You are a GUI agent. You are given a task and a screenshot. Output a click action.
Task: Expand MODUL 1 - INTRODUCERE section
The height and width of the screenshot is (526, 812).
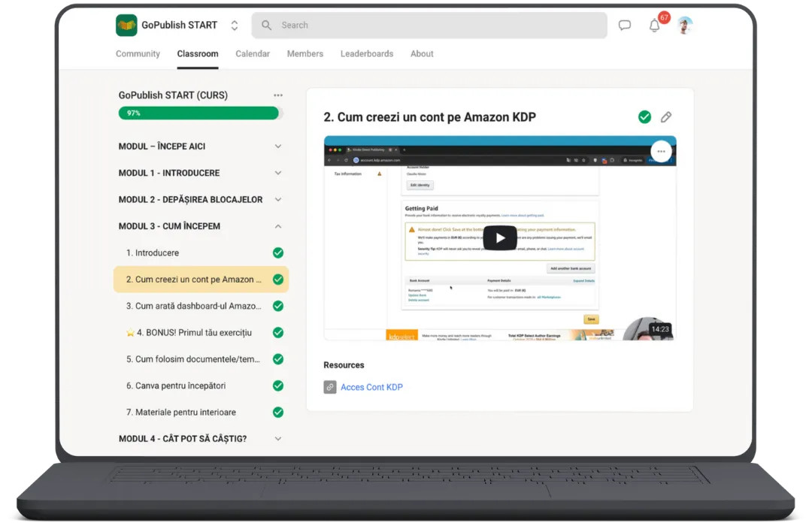(201, 173)
